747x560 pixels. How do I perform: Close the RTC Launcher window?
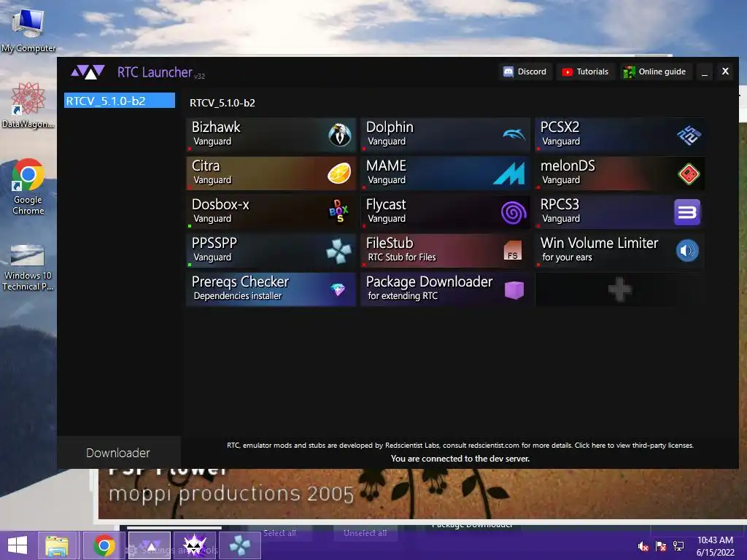click(725, 71)
